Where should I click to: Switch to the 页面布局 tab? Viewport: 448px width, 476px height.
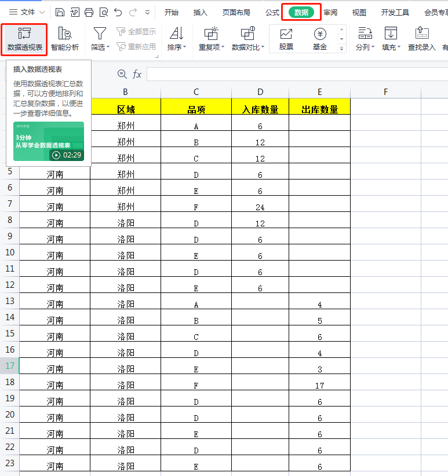click(x=236, y=12)
